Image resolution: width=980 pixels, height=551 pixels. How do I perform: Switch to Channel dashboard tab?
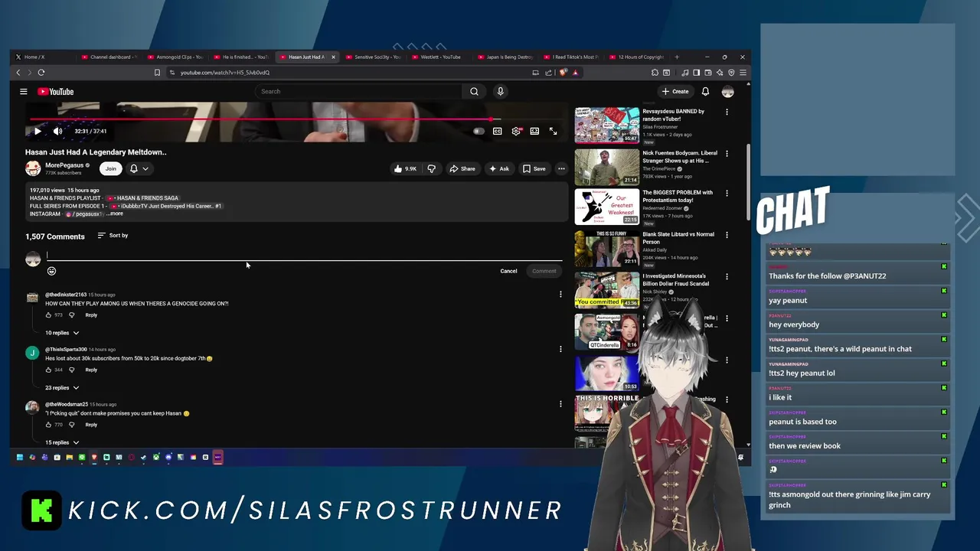[109, 57]
